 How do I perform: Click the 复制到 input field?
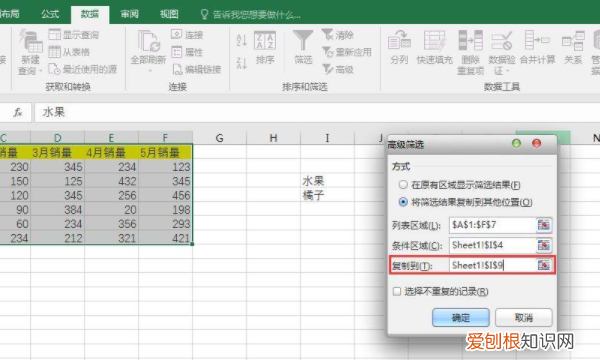click(492, 265)
